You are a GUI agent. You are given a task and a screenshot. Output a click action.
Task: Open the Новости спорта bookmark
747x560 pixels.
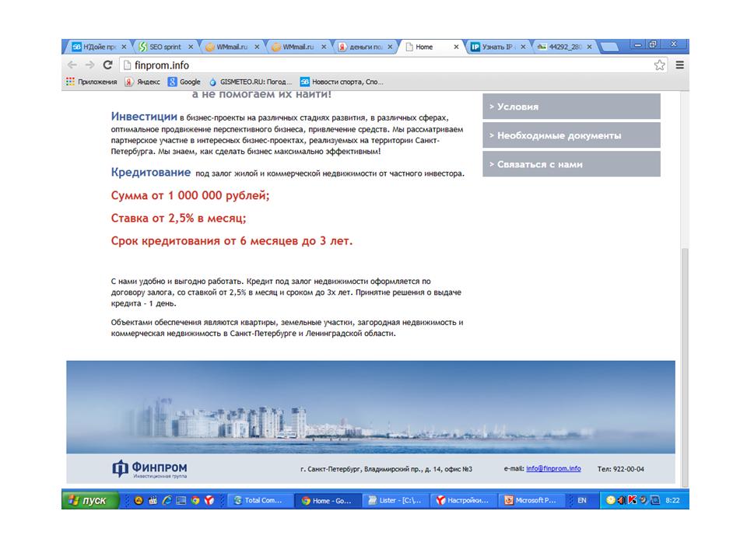(x=342, y=82)
